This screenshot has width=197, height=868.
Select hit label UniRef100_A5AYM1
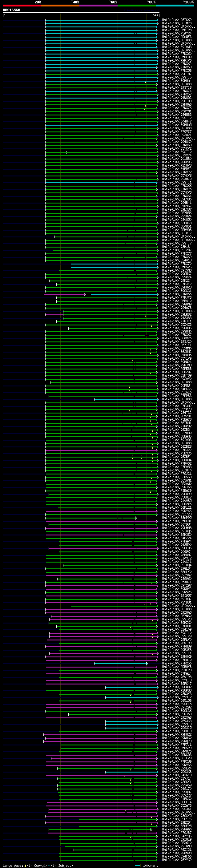tap(177, 111)
